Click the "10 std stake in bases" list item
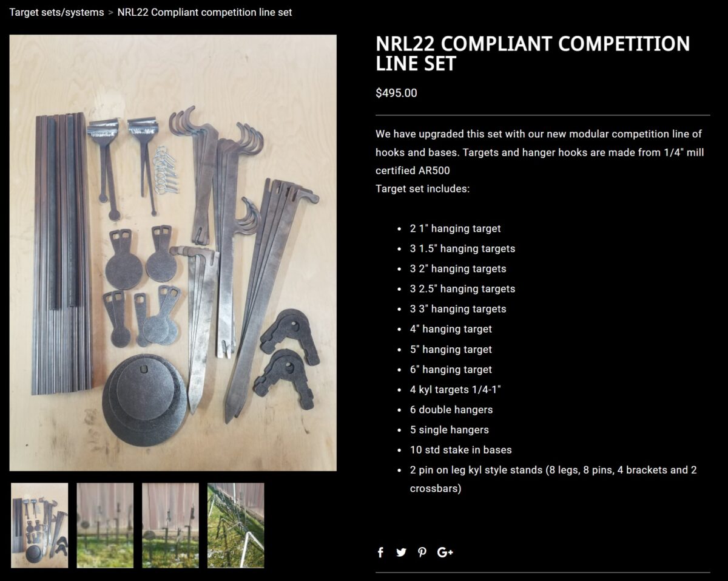Image resolution: width=728 pixels, height=581 pixels. (x=461, y=450)
